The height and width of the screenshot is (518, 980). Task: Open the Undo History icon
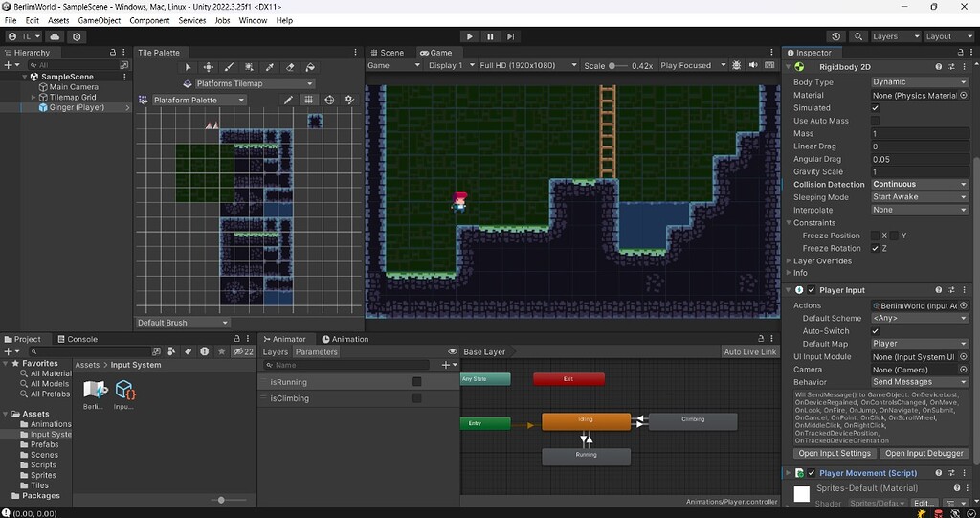835,36
